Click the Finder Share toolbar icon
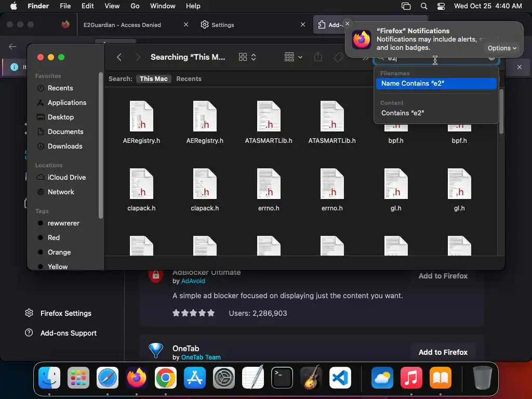The width and height of the screenshot is (532, 399). (x=318, y=57)
